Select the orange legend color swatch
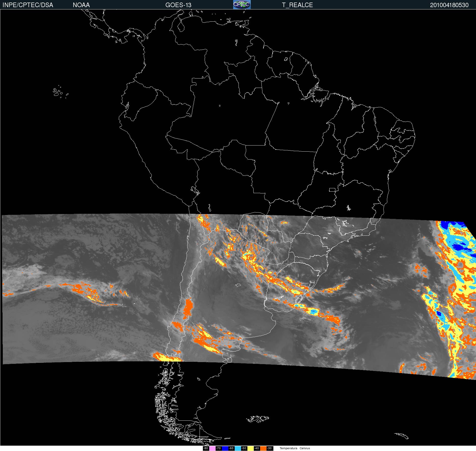Viewport: 476px width, 451px height. pos(263,448)
